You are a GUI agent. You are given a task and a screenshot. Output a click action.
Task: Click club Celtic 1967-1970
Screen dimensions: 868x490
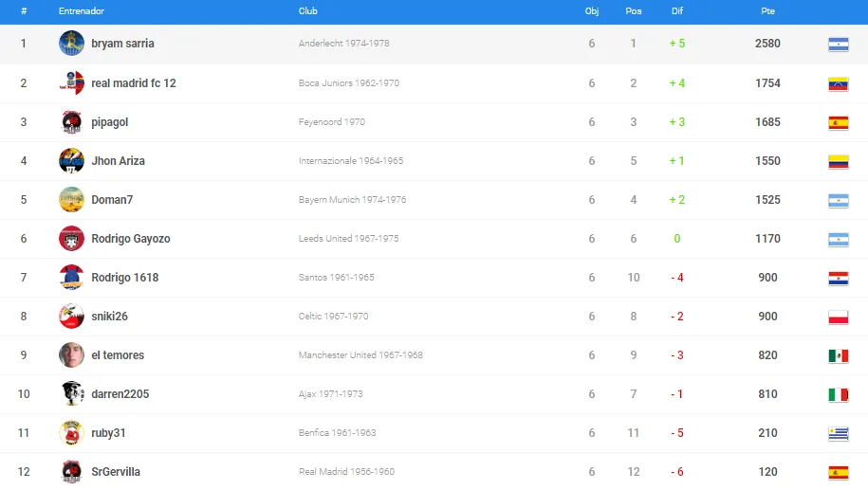333,317
